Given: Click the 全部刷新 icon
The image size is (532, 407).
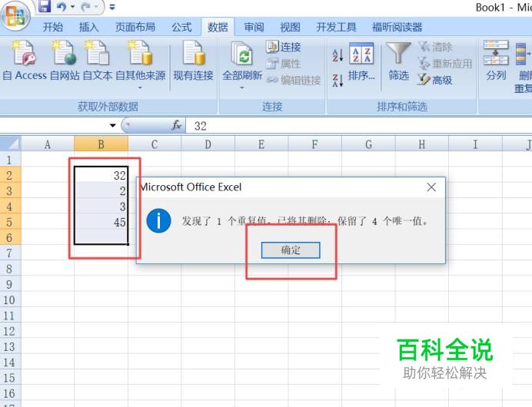Looking at the screenshot, I should pos(242,53).
